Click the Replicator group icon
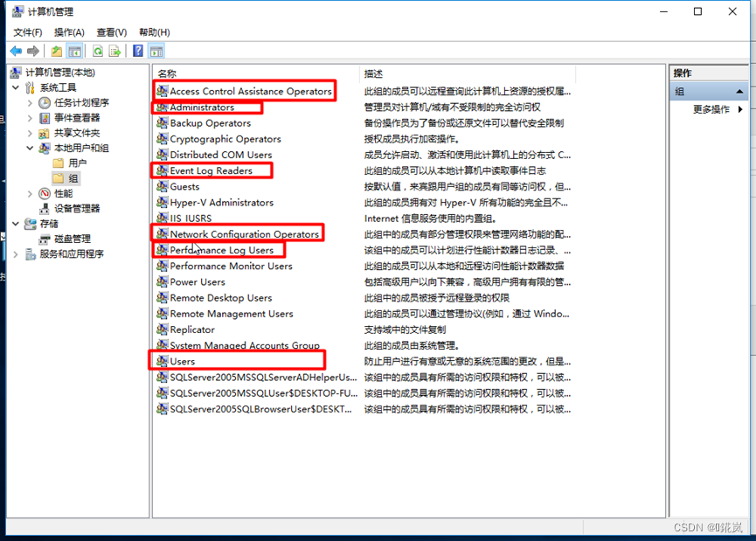756x541 pixels. (162, 329)
